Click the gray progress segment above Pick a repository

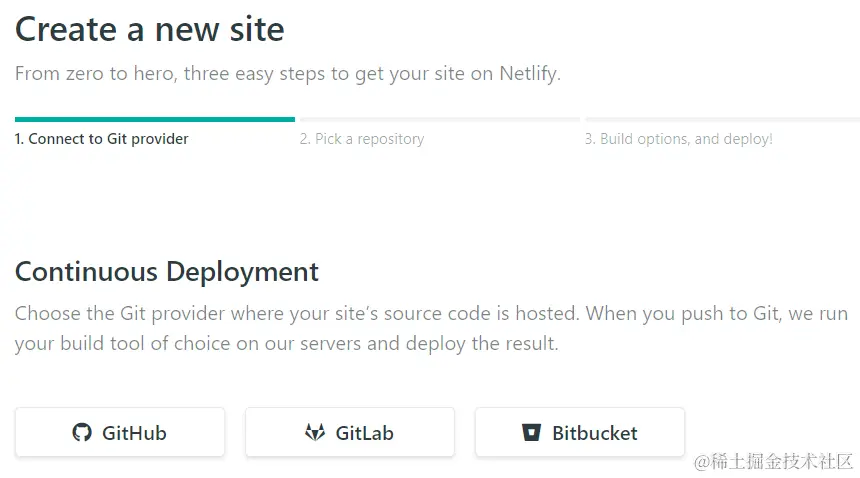click(x=440, y=119)
